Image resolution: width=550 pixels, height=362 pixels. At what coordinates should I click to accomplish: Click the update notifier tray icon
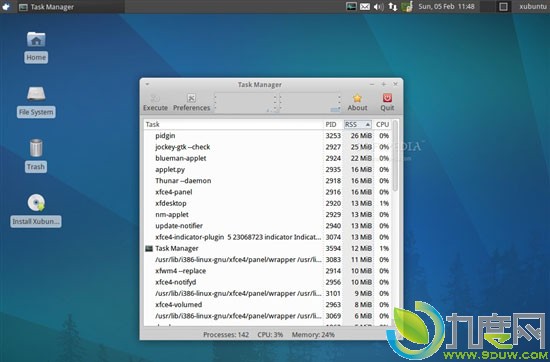(407, 6)
